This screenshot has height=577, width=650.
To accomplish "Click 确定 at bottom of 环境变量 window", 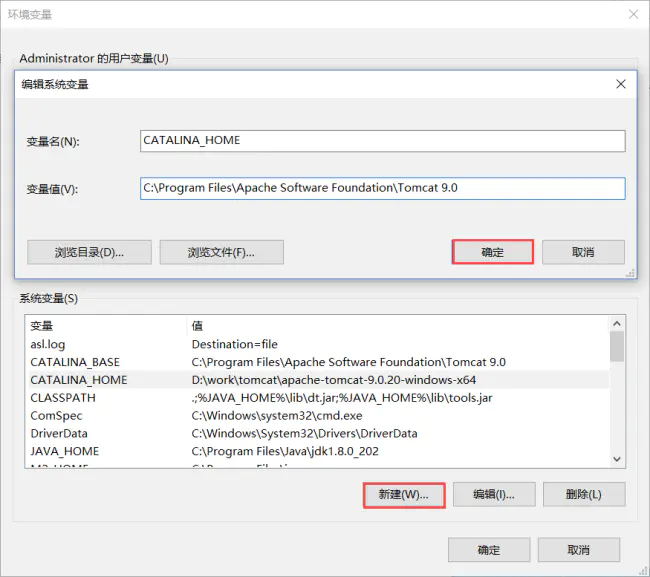I will coord(489,550).
